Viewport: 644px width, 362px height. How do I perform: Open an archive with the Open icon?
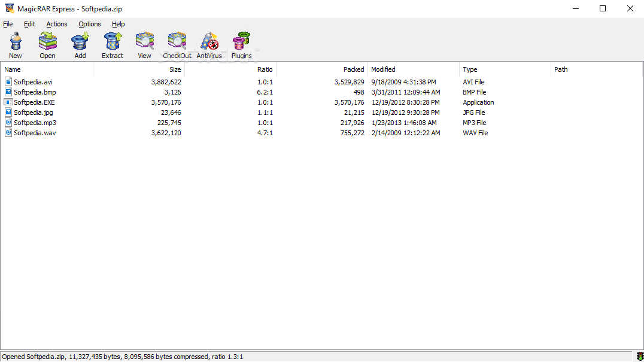click(x=48, y=41)
